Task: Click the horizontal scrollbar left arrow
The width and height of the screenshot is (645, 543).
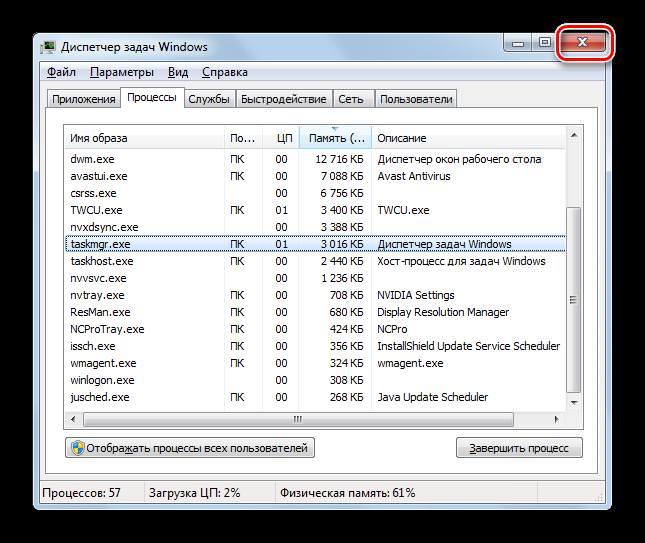Action: point(73,420)
